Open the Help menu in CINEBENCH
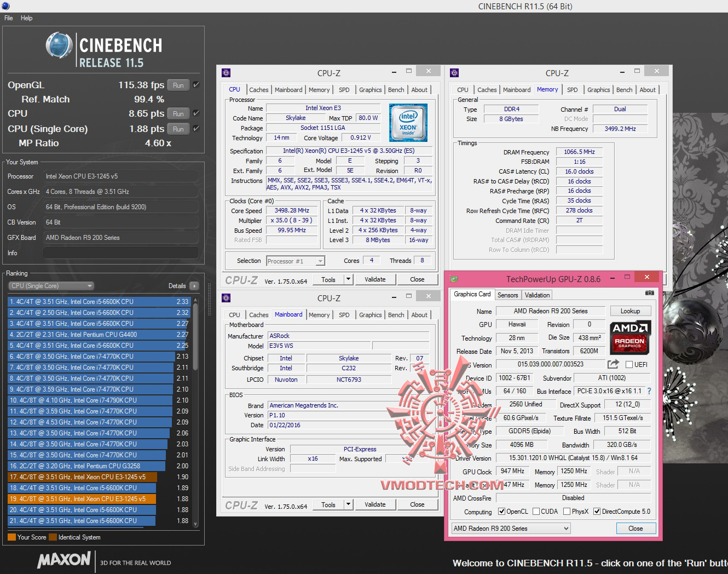The width and height of the screenshot is (728, 574). click(26, 18)
